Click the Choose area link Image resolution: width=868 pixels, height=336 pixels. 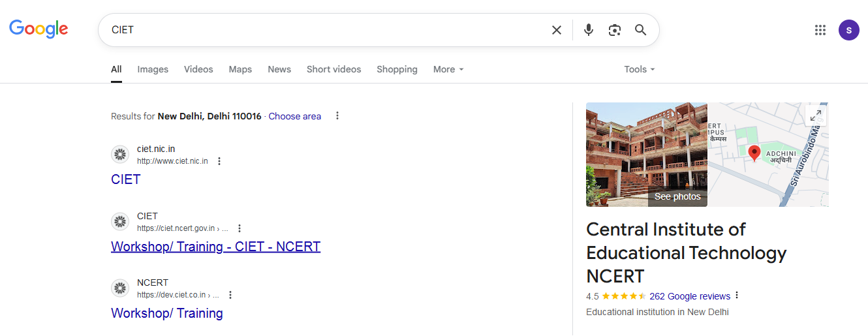pos(295,116)
